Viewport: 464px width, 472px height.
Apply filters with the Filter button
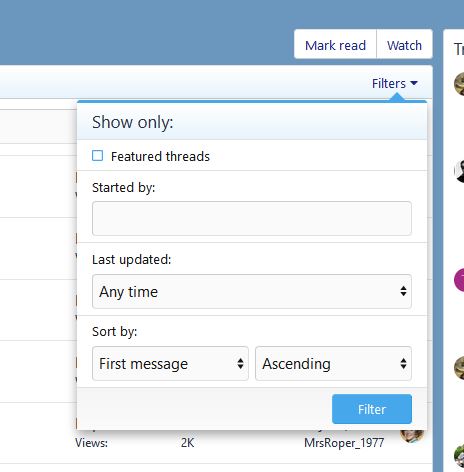tap(372, 409)
